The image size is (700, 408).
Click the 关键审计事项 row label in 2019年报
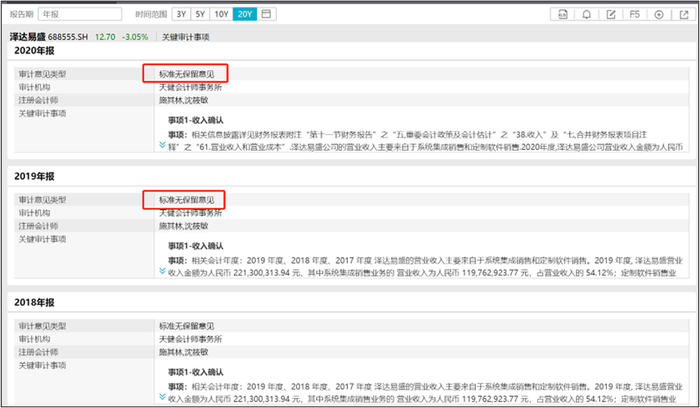coord(42,239)
